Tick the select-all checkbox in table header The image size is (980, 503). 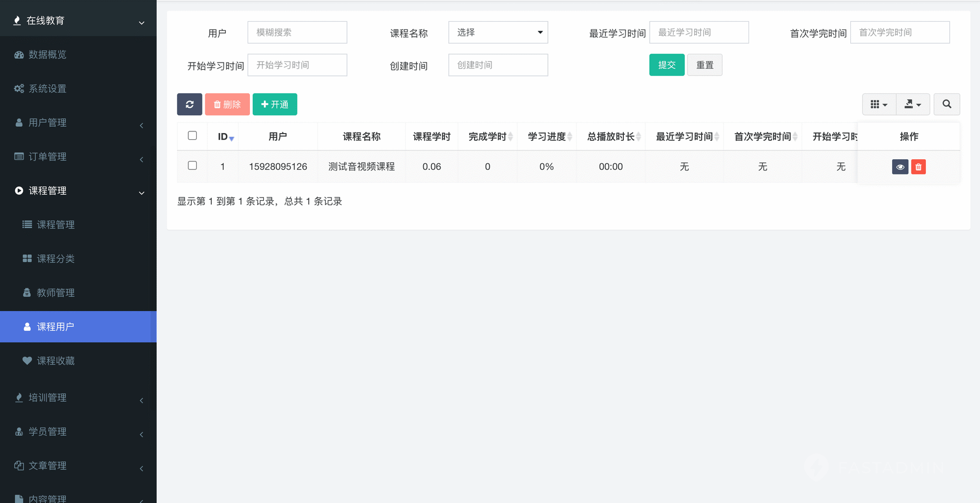pyautogui.click(x=192, y=136)
